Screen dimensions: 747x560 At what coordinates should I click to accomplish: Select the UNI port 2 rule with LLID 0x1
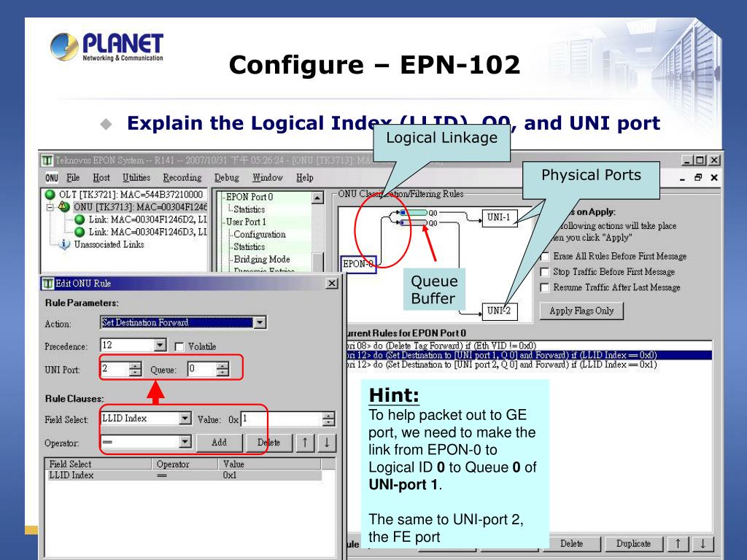coord(529,365)
